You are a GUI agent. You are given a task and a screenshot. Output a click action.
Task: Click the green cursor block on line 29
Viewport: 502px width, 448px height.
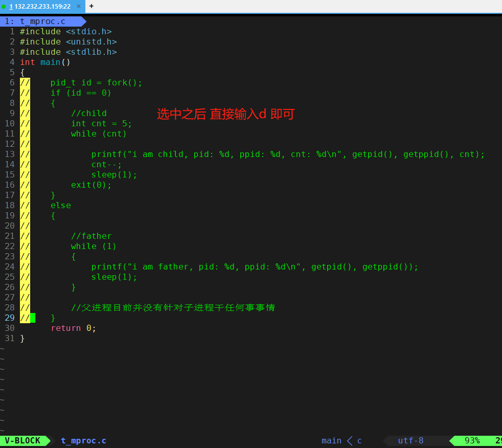33,318
